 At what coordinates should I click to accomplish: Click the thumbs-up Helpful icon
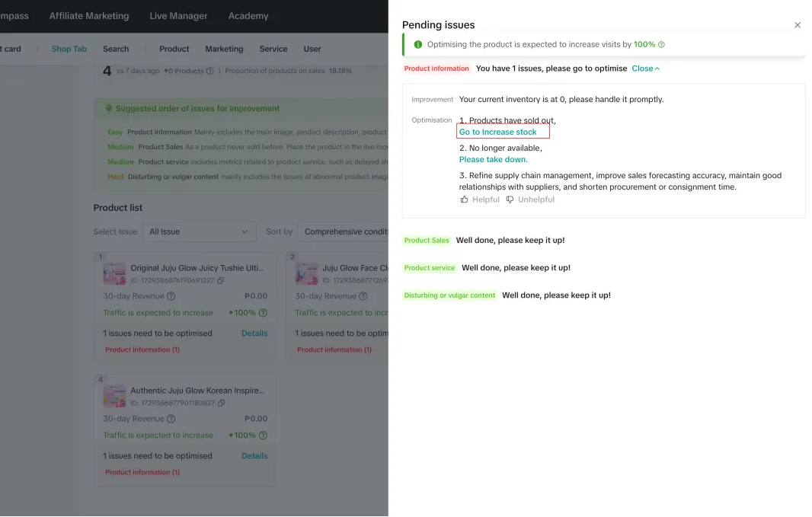(464, 199)
